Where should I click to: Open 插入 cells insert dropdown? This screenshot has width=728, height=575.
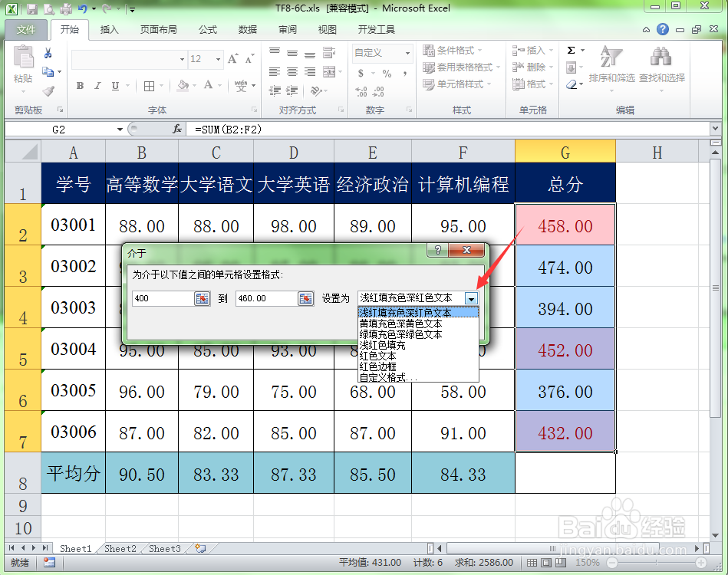tap(533, 50)
